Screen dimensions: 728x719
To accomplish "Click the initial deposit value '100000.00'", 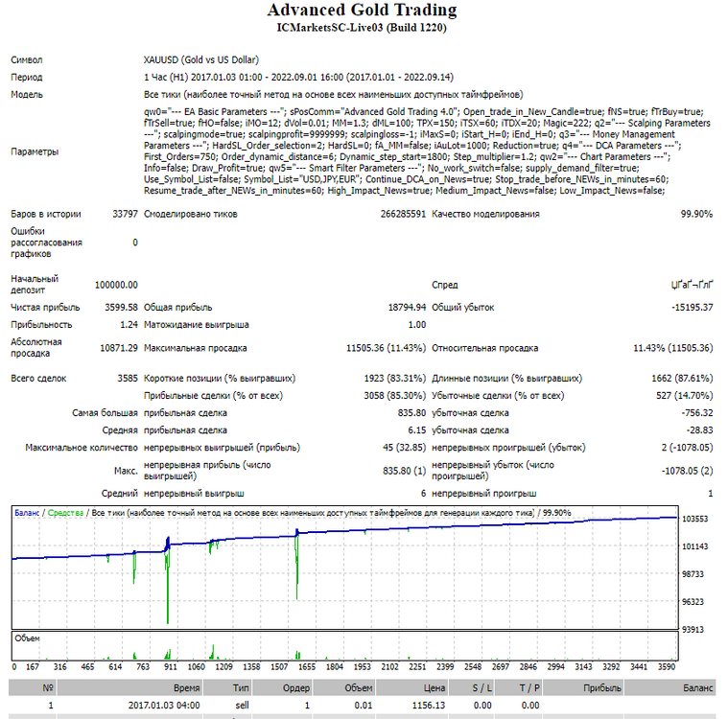I will click(x=116, y=285).
